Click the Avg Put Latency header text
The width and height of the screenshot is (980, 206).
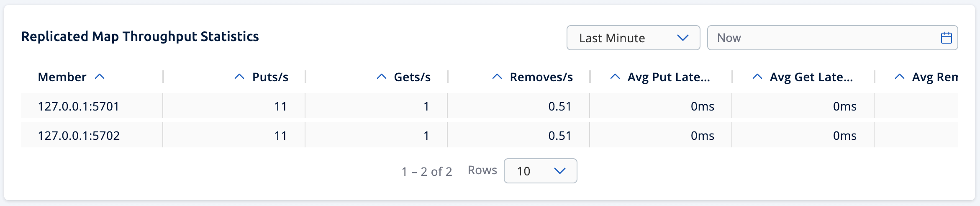click(668, 77)
